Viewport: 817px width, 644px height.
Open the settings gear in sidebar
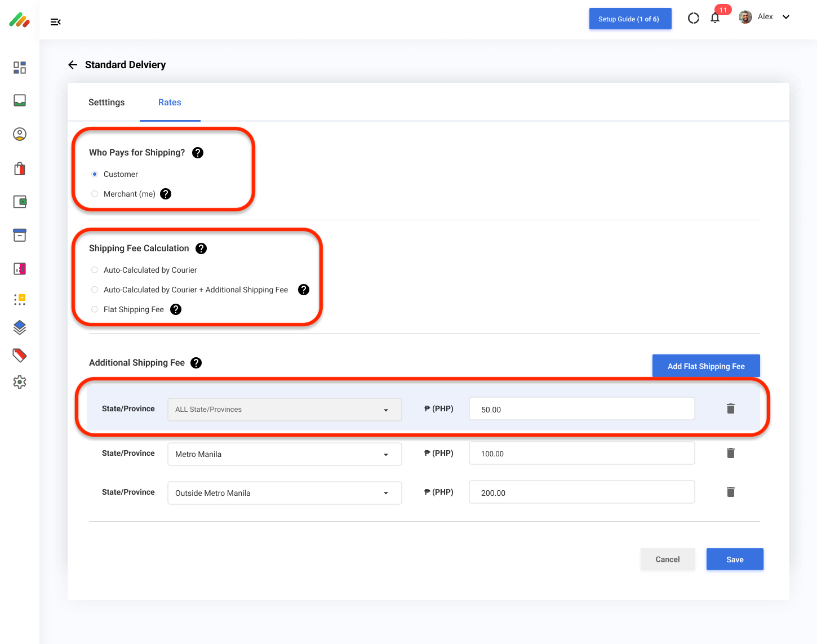pos(20,382)
